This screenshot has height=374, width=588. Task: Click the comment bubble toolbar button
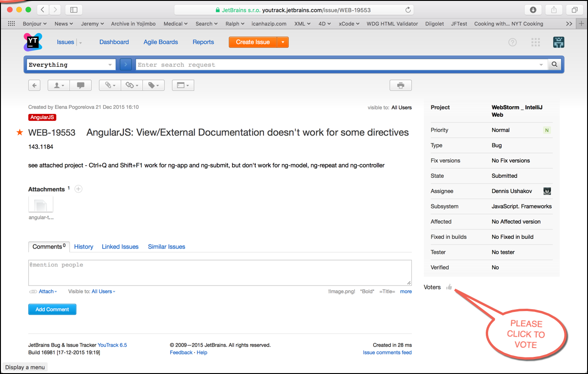(81, 85)
